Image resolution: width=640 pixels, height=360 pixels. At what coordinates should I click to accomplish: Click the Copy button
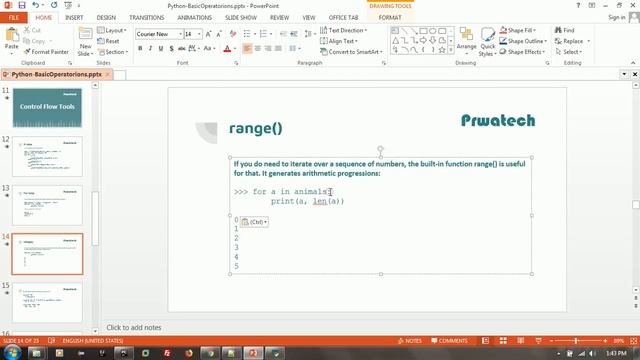click(x=34, y=41)
